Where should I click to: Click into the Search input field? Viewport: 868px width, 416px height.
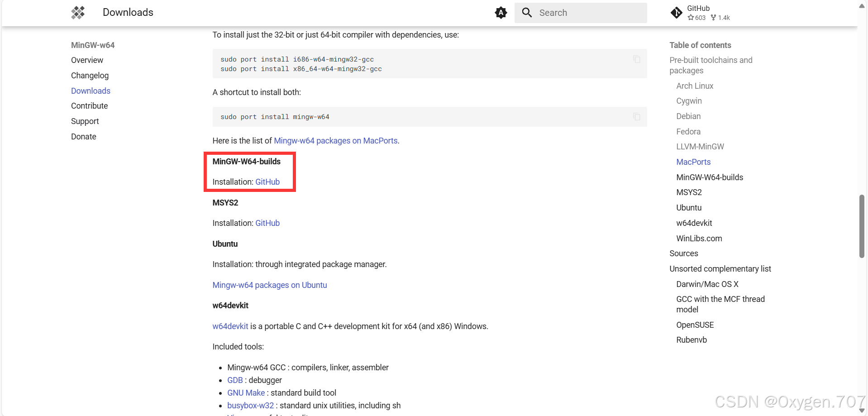point(581,13)
